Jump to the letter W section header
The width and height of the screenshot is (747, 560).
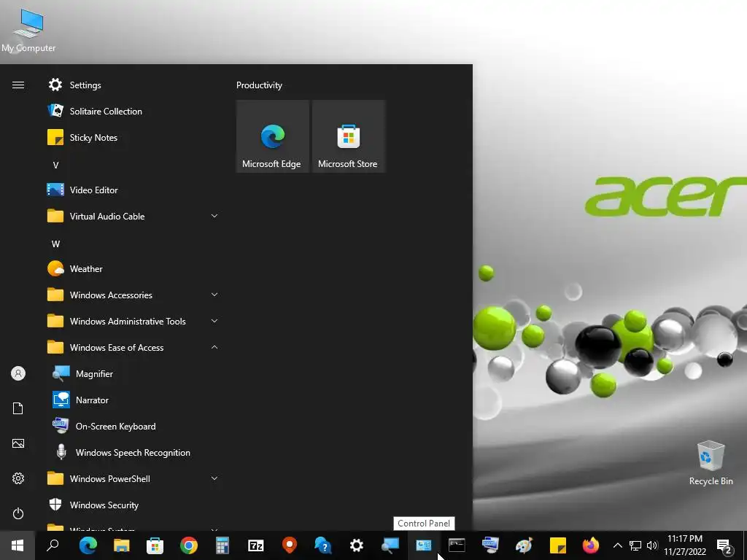[55, 244]
